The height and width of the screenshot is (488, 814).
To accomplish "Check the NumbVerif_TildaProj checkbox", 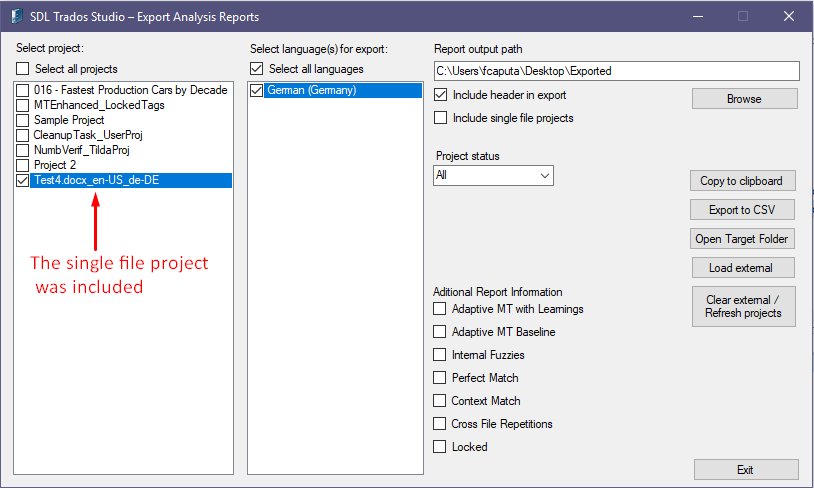I will tap(22, 151).
